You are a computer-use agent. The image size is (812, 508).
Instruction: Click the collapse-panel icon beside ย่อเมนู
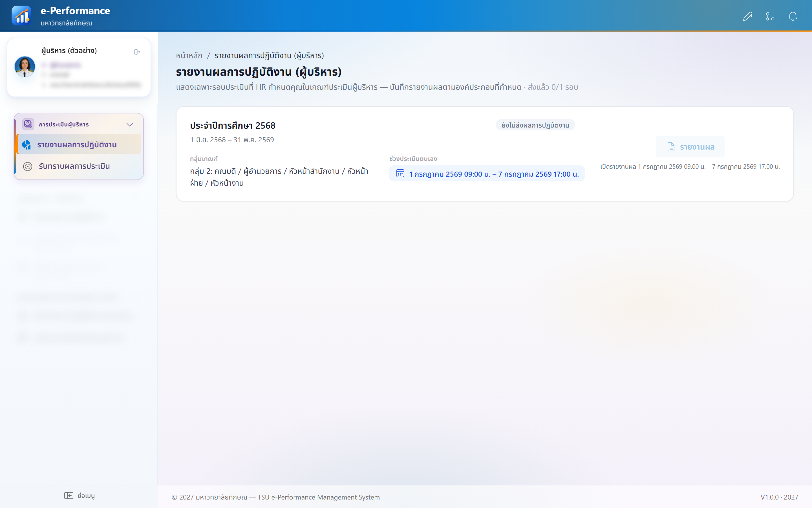69,496
